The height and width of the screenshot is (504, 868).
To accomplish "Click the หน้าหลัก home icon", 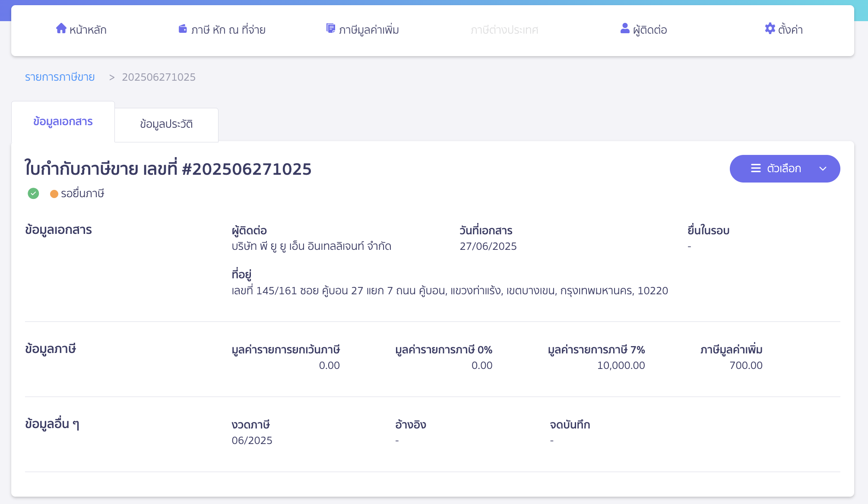I will click(60, 28).
